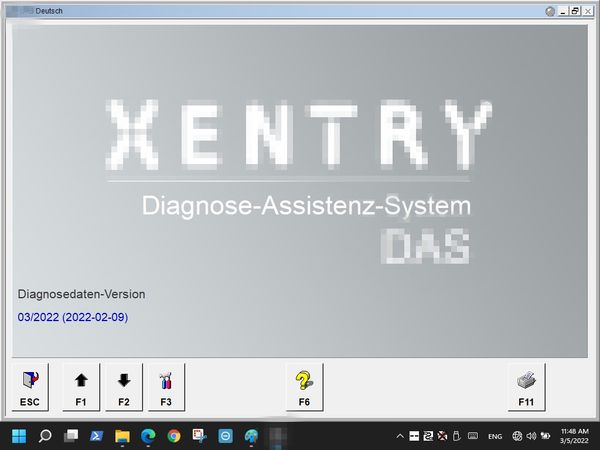Viewport: 600px width, 450px height.
Task: Open Task View on the taskbar
Action: pyautogui.click(x=71, y=436)
